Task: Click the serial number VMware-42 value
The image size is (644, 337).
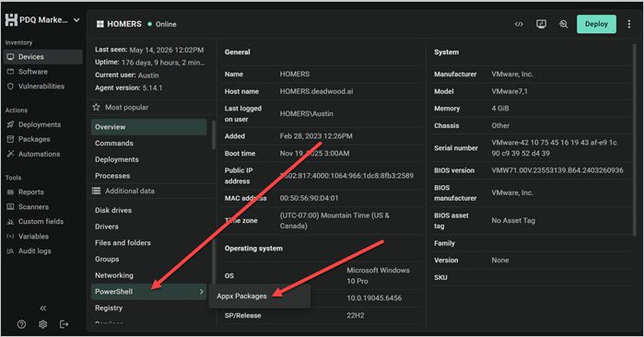Action: [x=554, y=147]
